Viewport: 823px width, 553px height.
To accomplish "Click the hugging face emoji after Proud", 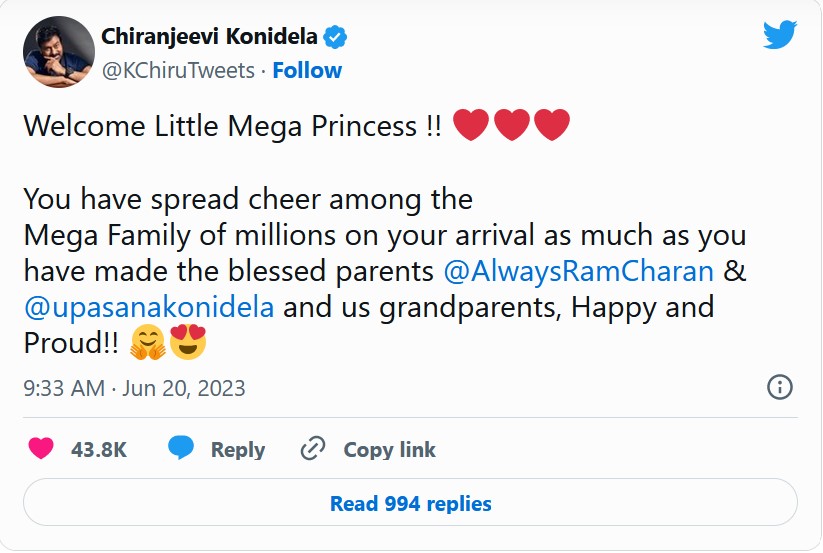I will click(148, 343).
